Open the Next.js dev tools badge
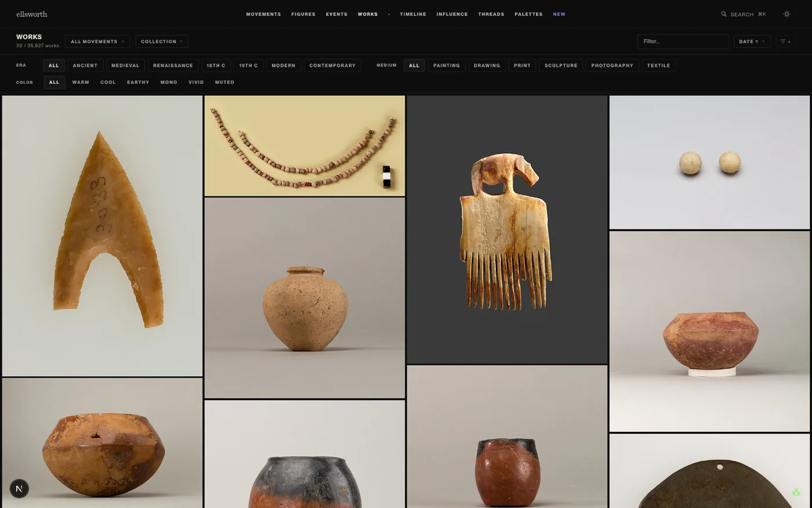The height and width of the screenshot is (508, 812). (19, 489)
